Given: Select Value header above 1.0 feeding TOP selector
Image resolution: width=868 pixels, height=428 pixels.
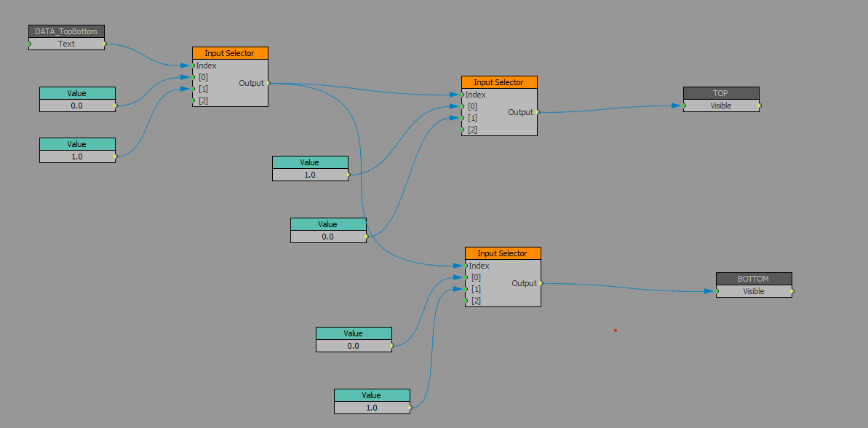Looking at the screenshot, I should click(x=311, y=162).
